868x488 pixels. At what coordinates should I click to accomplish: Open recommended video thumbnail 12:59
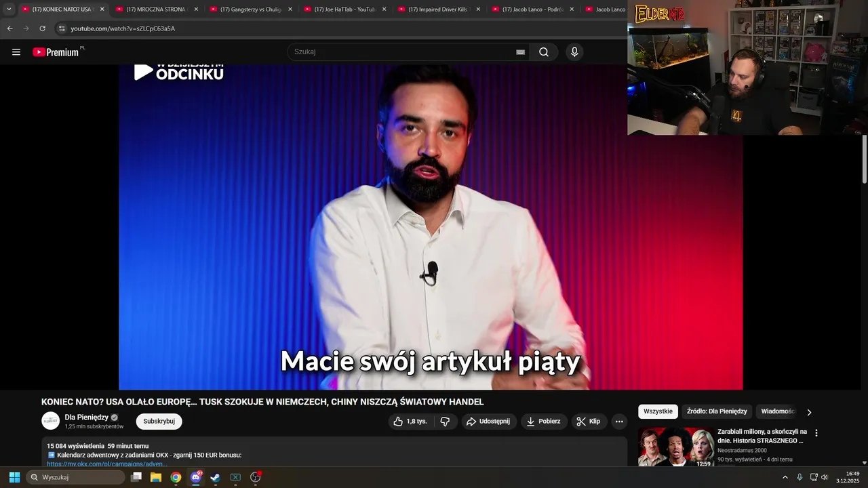click(x=675, y=447)
